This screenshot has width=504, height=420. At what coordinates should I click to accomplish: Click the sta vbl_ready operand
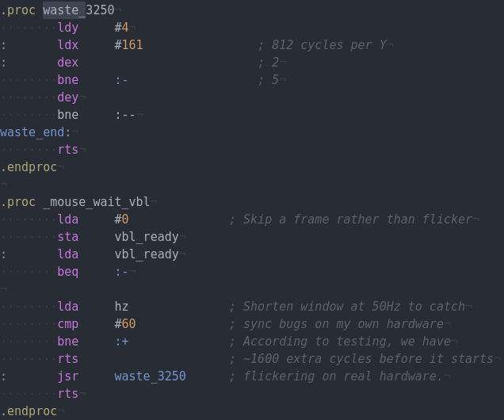pyautogui.click(x=147, y=236)
